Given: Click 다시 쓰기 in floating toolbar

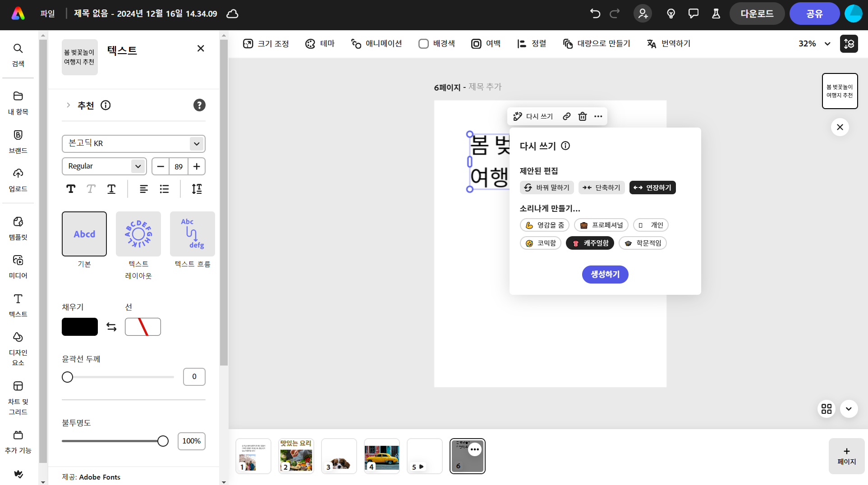Looking at the screenshot, I should (x=533, y=116).
